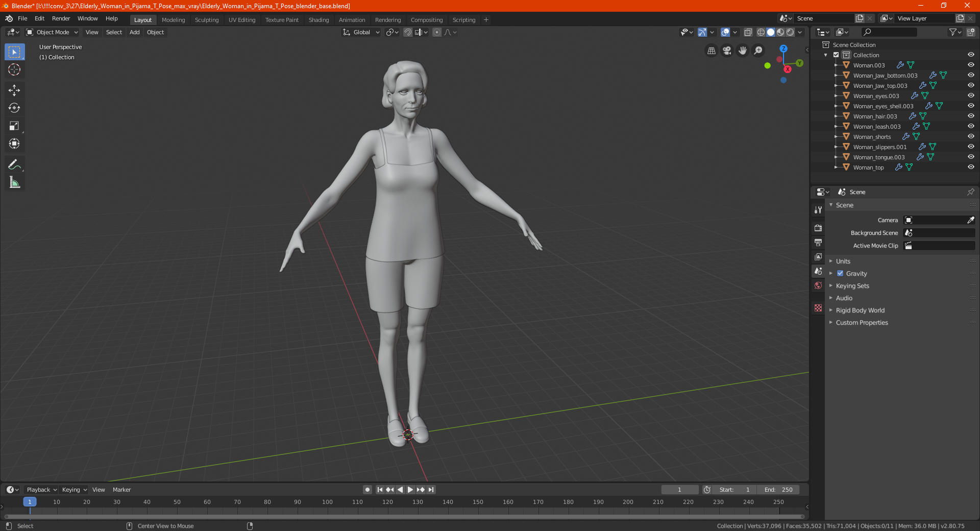Open the Output properties tab
Viewport: 980px width, 531px height.
click(x=818, y=242)
